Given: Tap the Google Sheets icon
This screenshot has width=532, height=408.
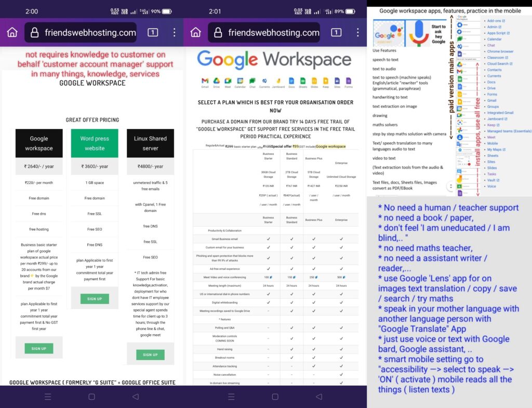Looking at the screenshot, I should 303,81.
